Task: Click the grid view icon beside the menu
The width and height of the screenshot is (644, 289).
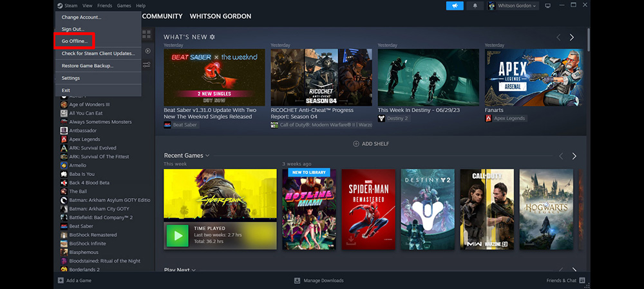Action: pos(147,34)
